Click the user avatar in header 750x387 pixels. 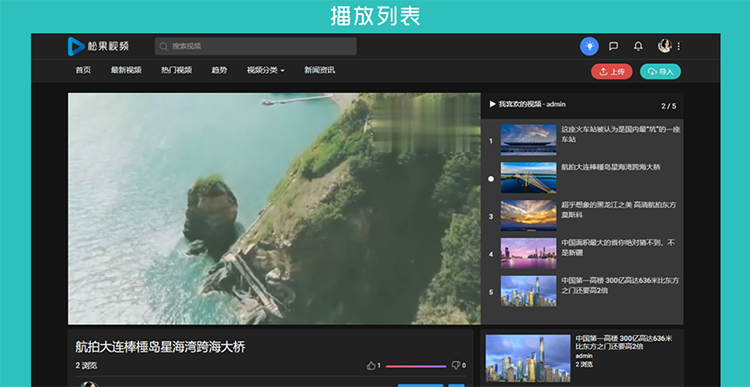pos(665,46)
